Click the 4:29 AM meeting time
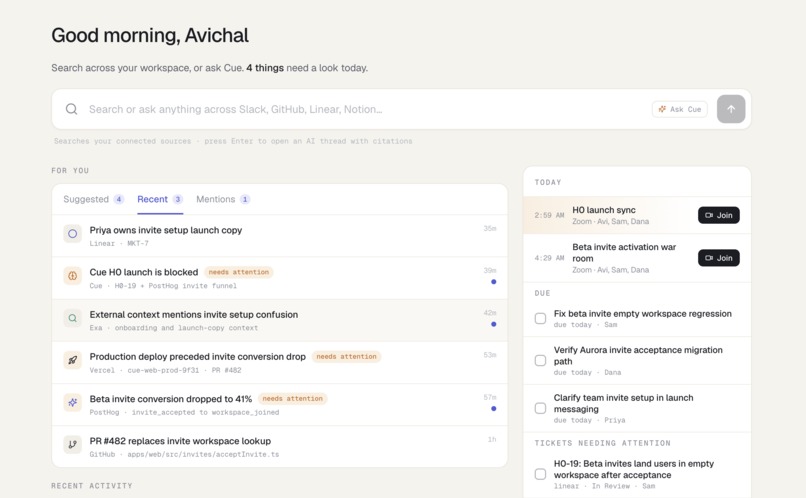The image size is (806, 498). click(x=549, y=258)
